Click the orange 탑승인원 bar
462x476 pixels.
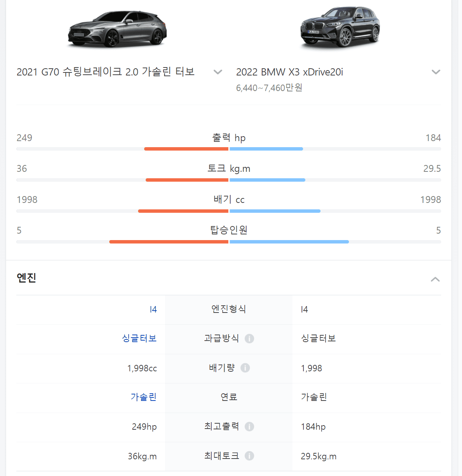(x=169, y=242)
